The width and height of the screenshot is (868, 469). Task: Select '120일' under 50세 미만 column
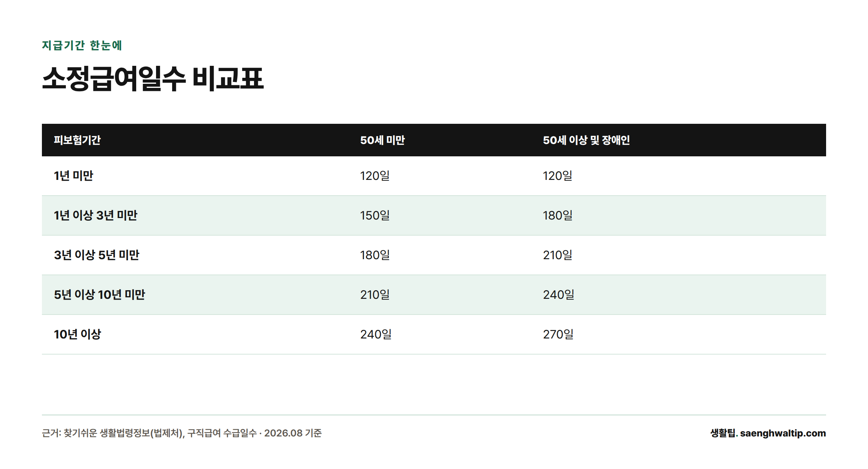click(375, 176)
